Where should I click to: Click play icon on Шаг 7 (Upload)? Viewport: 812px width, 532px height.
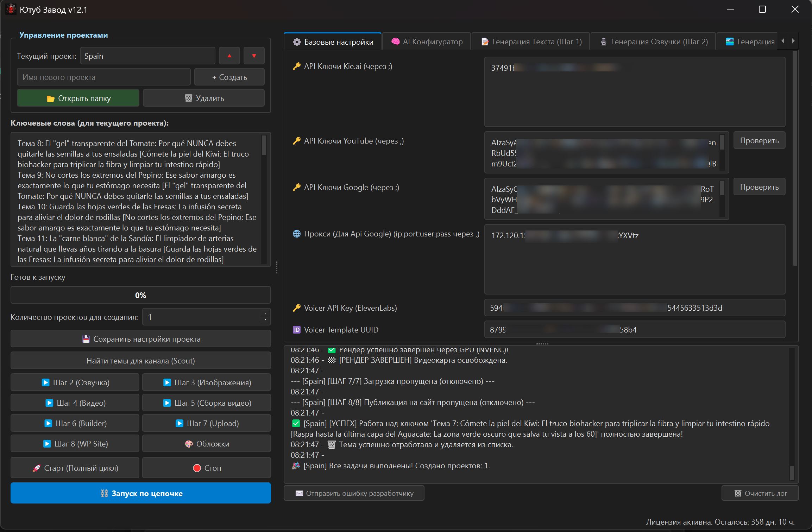(x=180, y=423)
